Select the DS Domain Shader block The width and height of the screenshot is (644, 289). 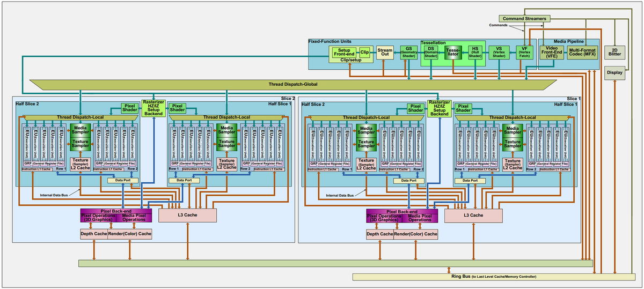[431, 52]
